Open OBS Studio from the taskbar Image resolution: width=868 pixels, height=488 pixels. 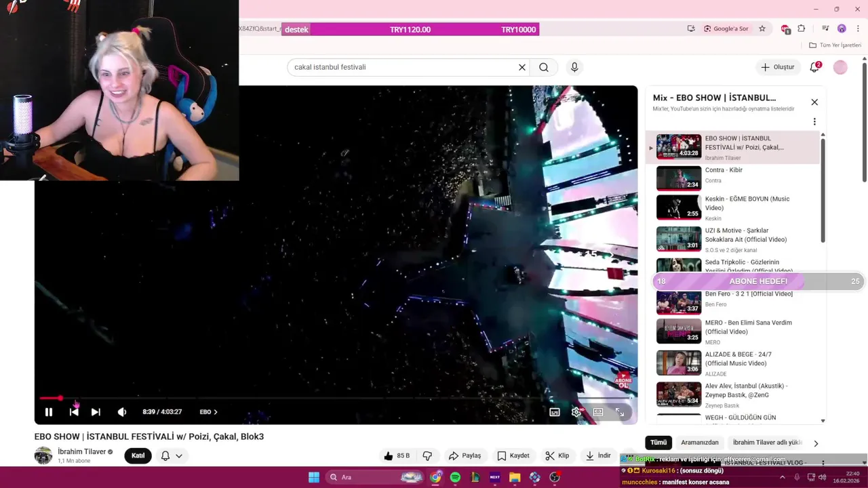[x=555, y=477]
